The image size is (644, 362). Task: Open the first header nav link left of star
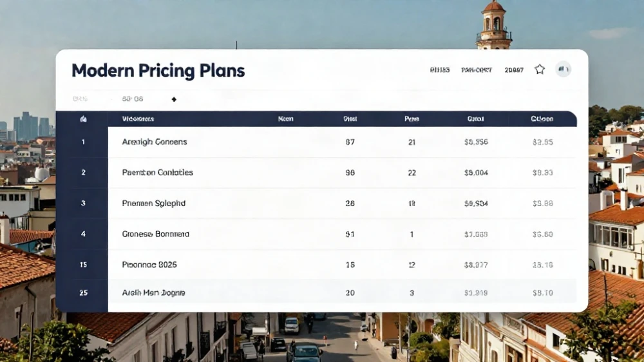tap(439, 70)
